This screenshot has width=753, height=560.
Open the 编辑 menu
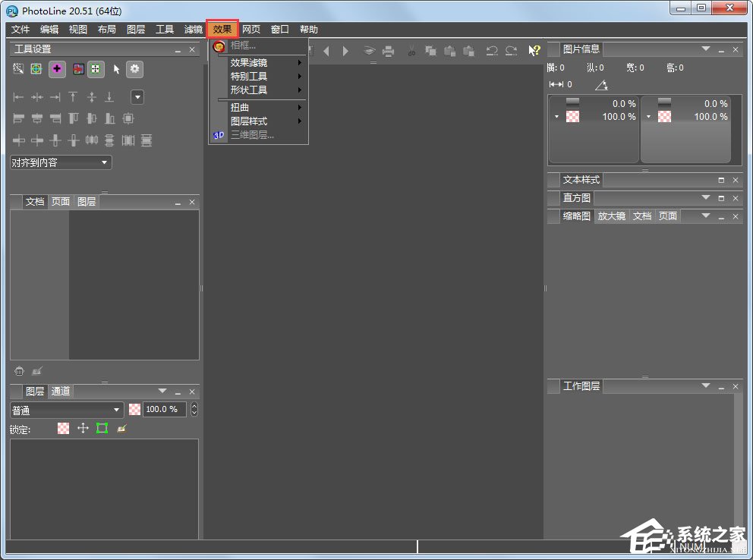click(x=49, y=30)
